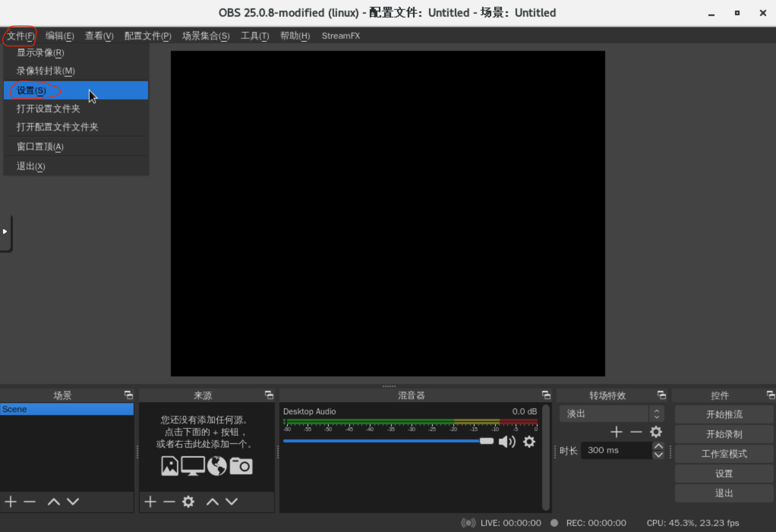
Task: Pop out the 控件 dock panel
Action: point(771,395)
